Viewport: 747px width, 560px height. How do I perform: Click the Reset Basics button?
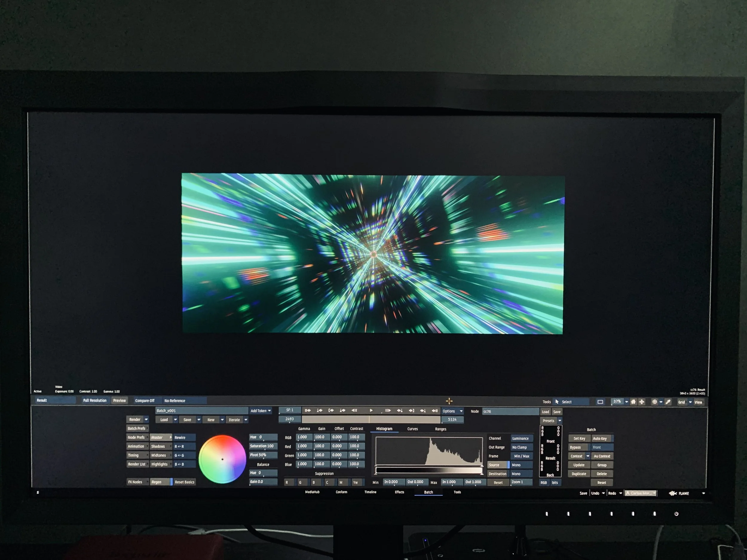[x=184, y=482]
